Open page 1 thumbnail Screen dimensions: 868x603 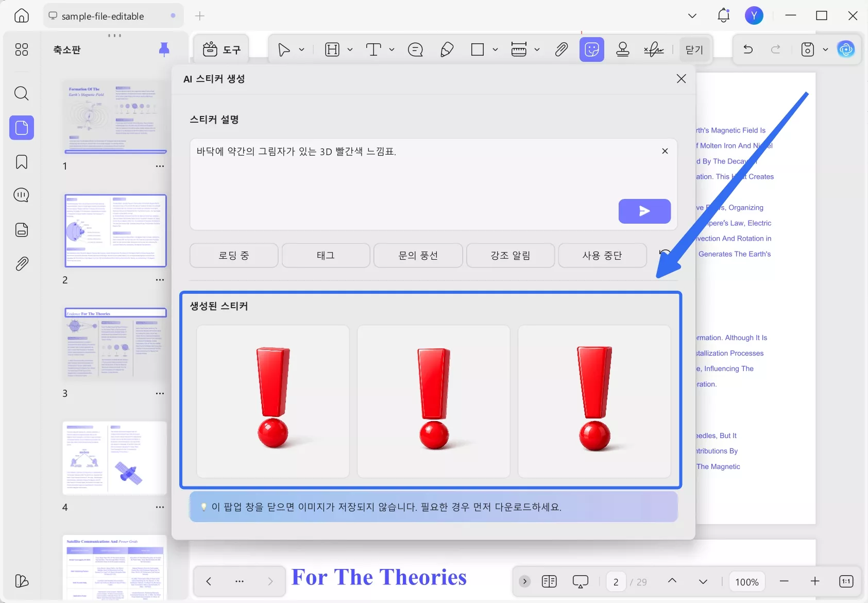115,116
